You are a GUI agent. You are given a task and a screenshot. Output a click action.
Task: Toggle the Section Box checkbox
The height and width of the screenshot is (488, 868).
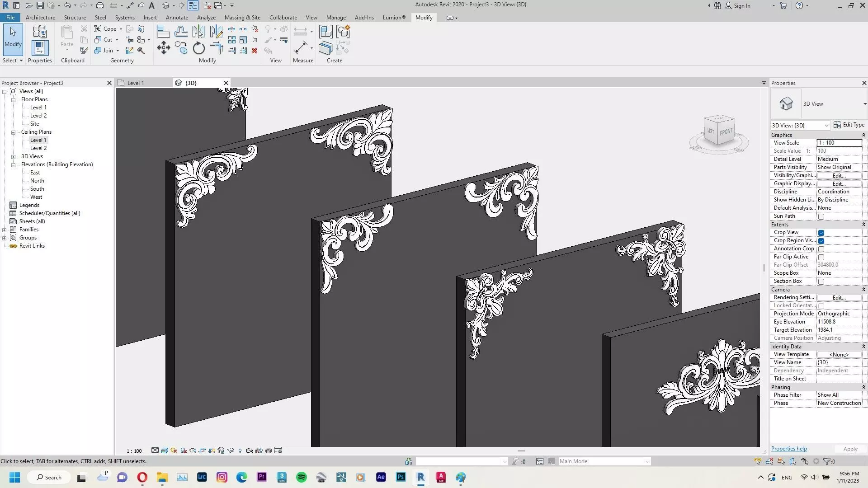click(821, 282)
